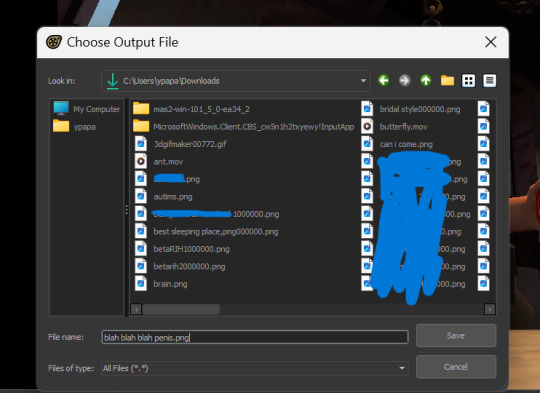Screen dimensions: 540x393
Task: Select file 3dgifmaker00772.gif
Action: pyautogui.click(x=180, y=144)
